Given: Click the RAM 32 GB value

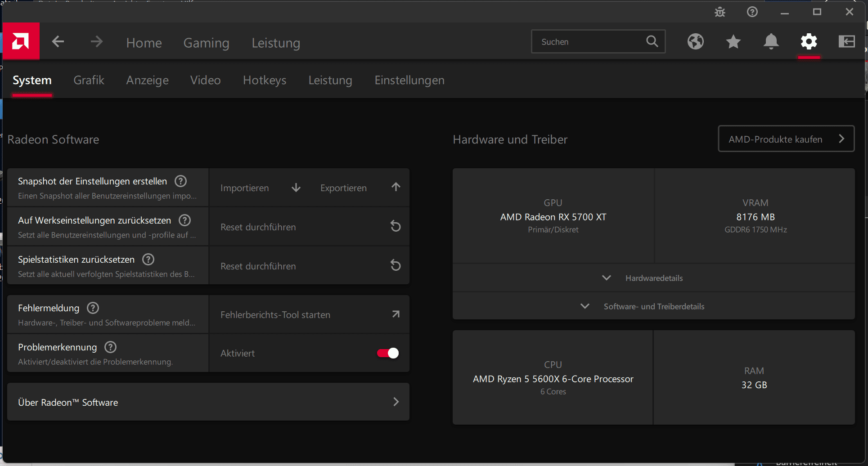Looking at the screenshot, I should point(754,385).
